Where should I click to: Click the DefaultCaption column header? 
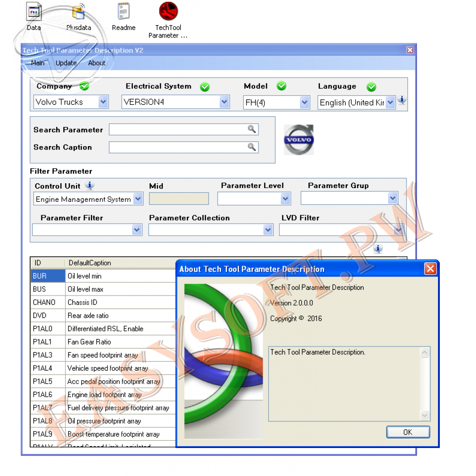tap(120, 263)
